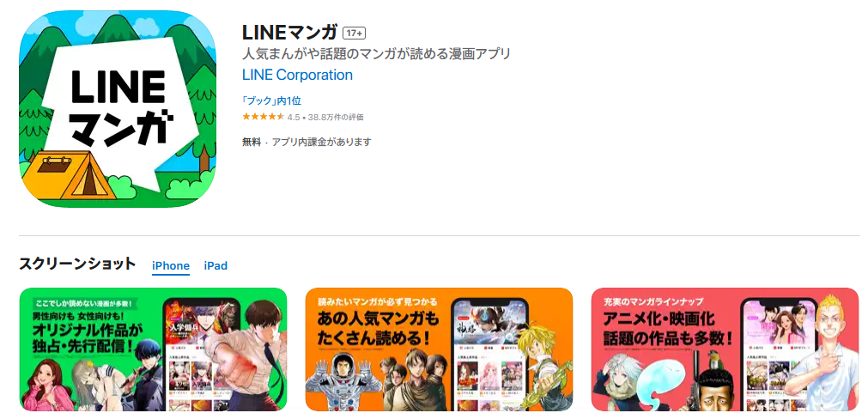Click the tent graphic in app icon
This screenshot has height=413, width=868.
70,175
